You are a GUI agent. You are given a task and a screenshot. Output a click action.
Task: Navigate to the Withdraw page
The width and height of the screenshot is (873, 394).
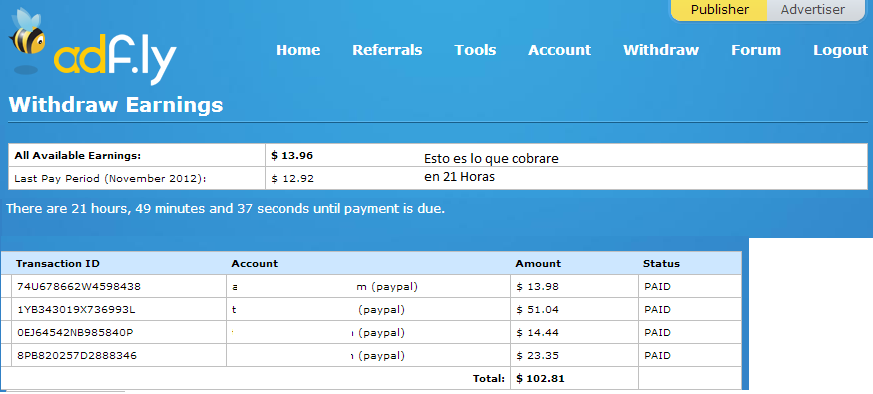[660, 50]
